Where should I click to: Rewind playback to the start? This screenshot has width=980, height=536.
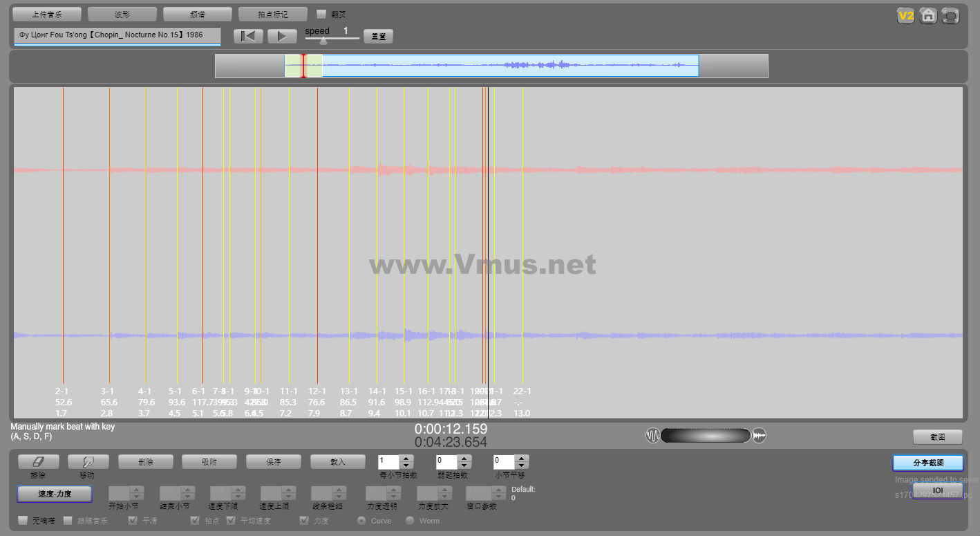tap(248, 36)
